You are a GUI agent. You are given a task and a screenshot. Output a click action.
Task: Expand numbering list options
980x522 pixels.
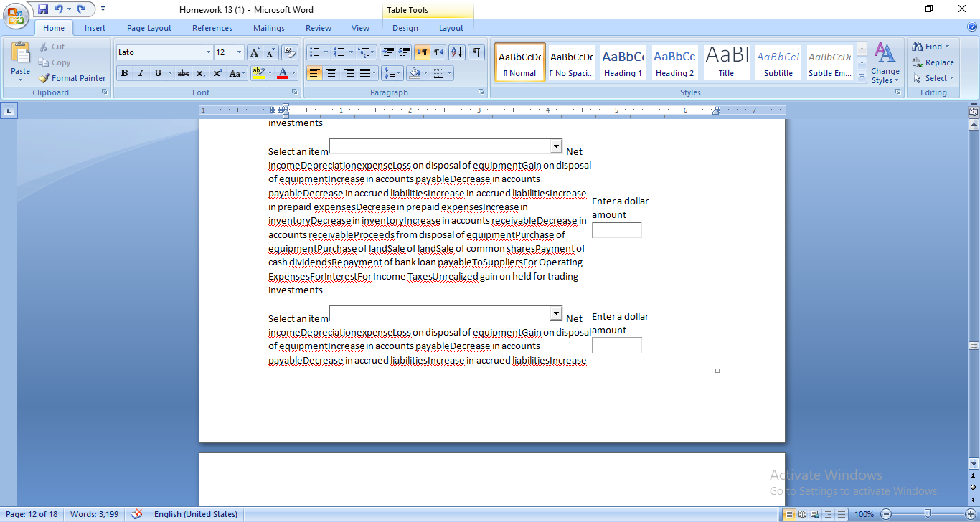(352, 52)
